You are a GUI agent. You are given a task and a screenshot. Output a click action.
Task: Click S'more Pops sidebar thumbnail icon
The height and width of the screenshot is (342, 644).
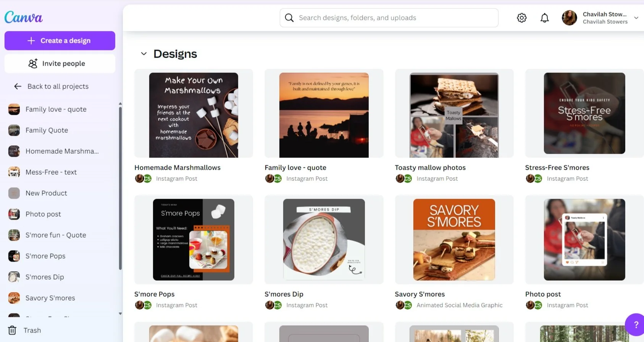click(14, 256)
